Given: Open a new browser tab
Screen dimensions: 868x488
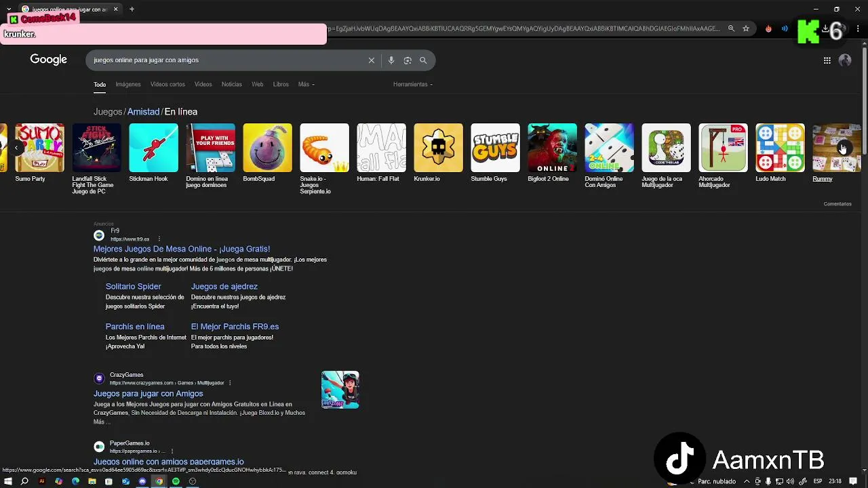Looking at the screenshot, I should point(132,9).
